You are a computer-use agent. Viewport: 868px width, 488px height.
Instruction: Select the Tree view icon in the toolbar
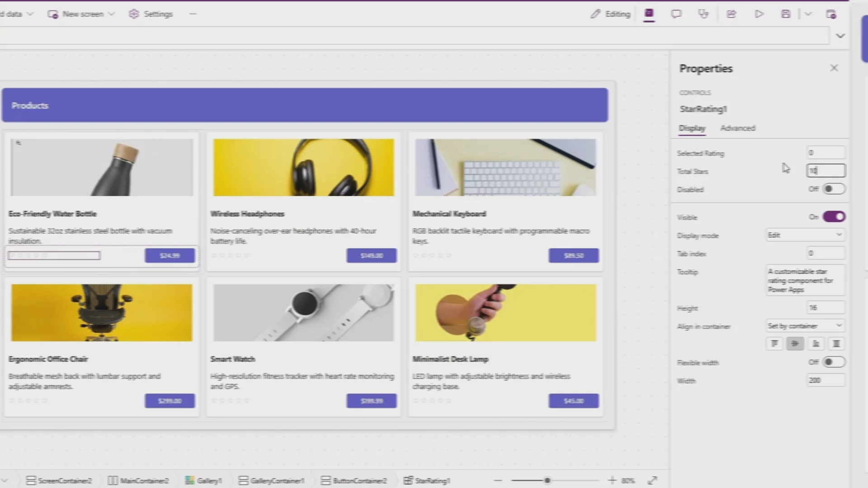click(x=649, y=14)
